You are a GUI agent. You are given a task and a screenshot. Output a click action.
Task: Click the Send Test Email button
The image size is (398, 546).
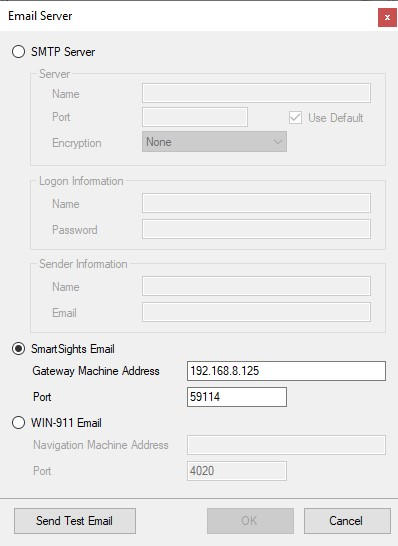pos(75,521)
